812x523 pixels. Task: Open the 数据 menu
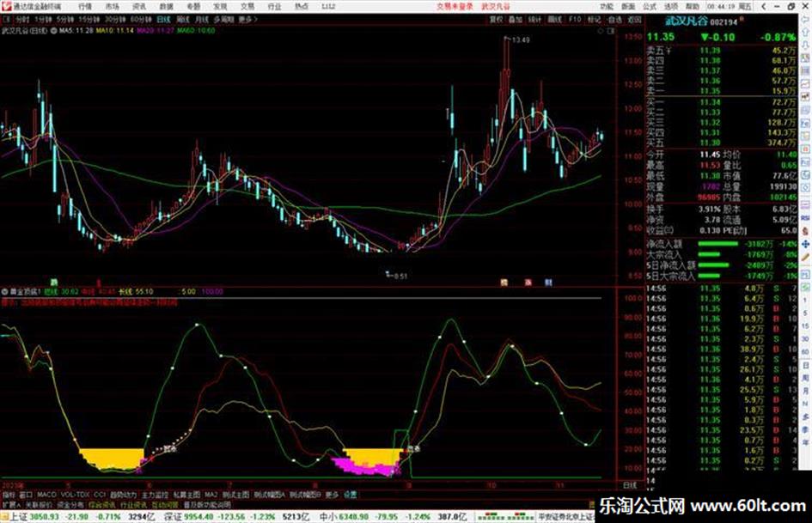[x=166, y=7]
